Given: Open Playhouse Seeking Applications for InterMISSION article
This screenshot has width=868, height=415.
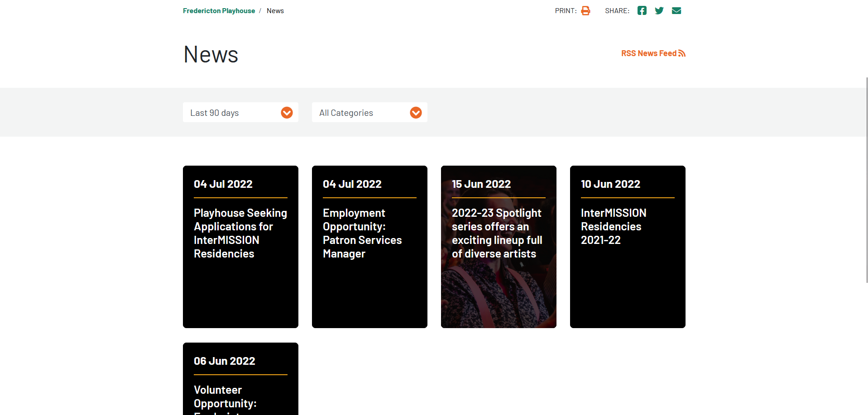Looking at the screenshot, I should [240, 234].
